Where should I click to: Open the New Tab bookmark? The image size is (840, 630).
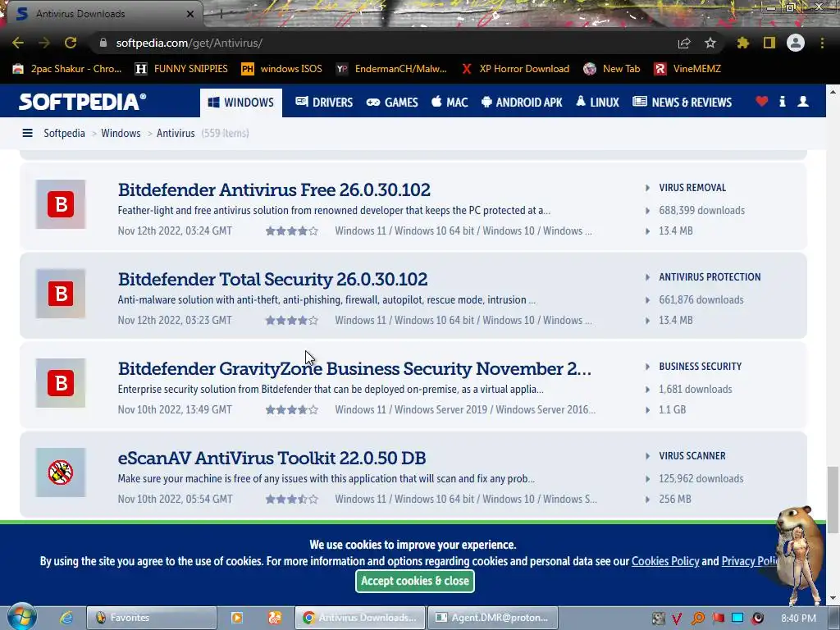[612, 69]
